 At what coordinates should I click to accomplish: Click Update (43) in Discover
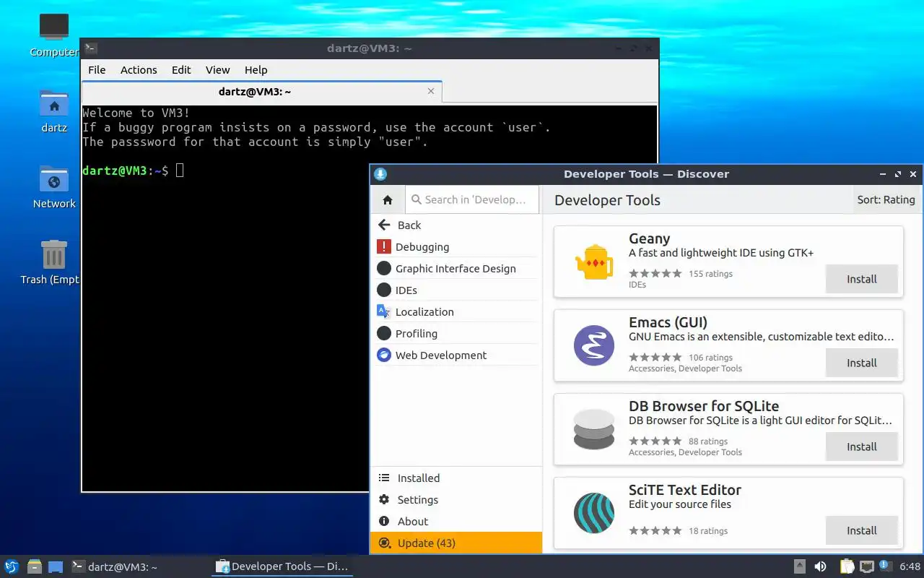tap(456, 543)
